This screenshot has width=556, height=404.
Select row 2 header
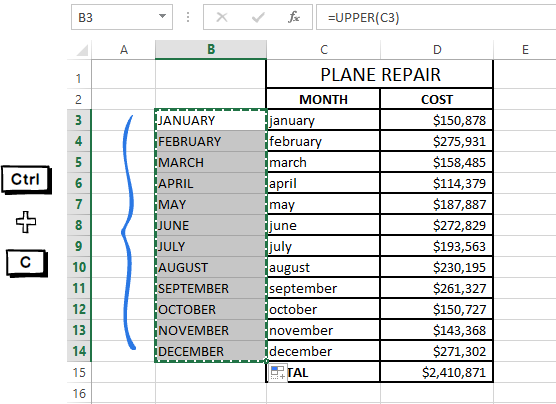(x=79, y=99)
